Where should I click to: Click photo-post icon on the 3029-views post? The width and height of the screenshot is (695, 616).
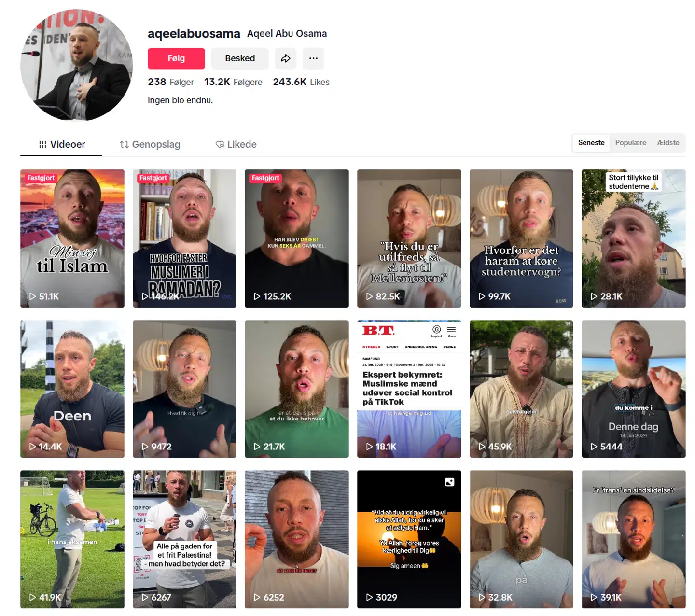449,482
